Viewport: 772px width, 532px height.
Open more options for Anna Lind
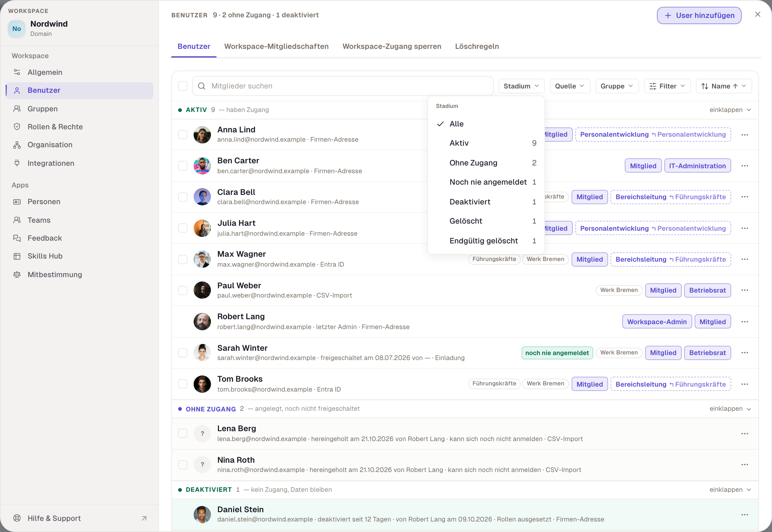coord(745,135)
